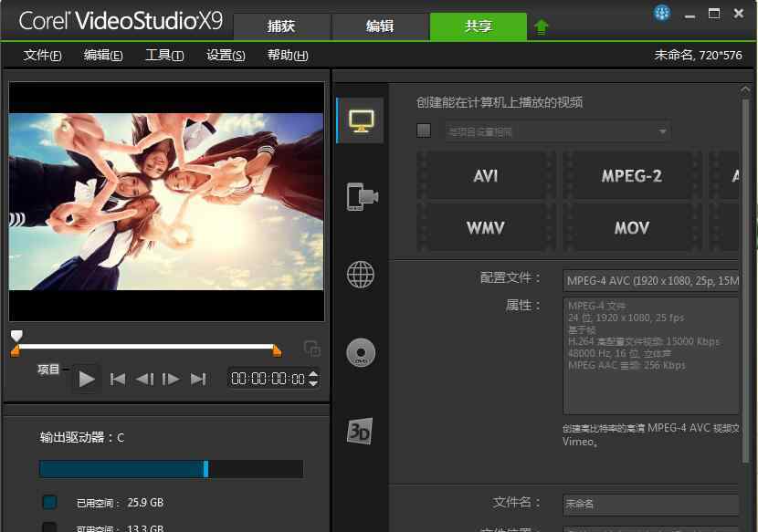Click the timecode 00:00:00:00 field

point(268,379)
